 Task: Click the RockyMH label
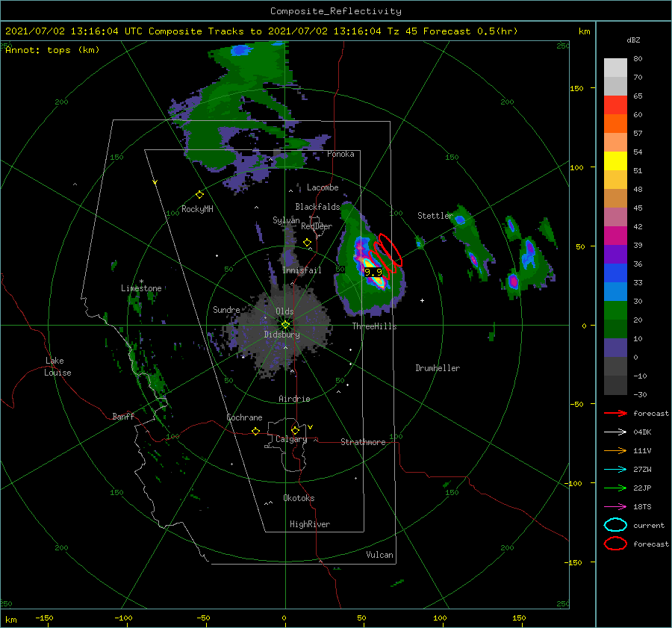(197, 209)
